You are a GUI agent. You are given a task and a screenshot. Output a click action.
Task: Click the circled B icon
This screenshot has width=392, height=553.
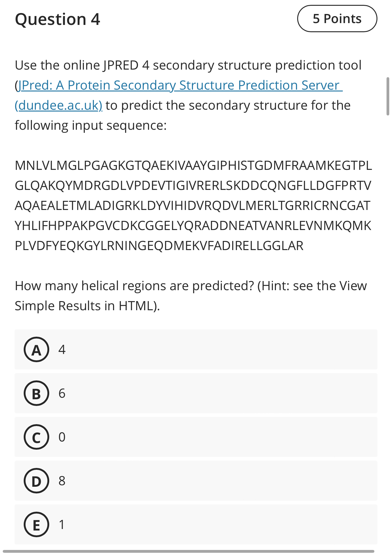pyautogui.click(x=36, y=394)
